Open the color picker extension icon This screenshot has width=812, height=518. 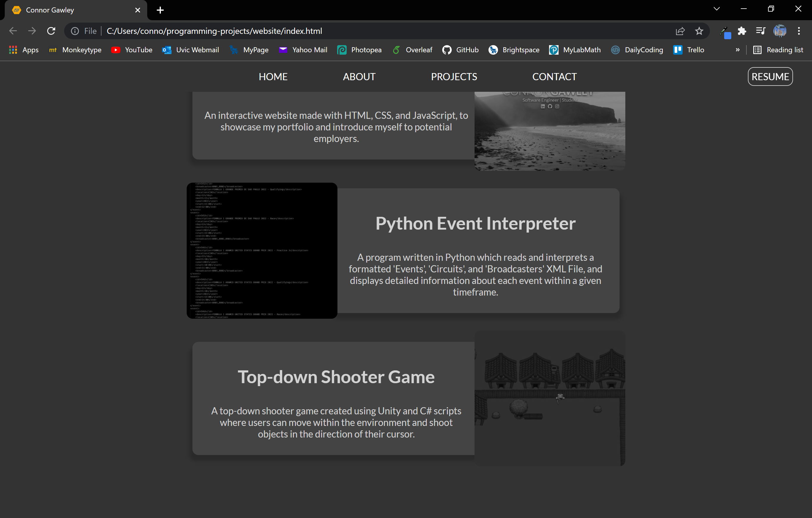pyautogui.click(x=725, y=32)
